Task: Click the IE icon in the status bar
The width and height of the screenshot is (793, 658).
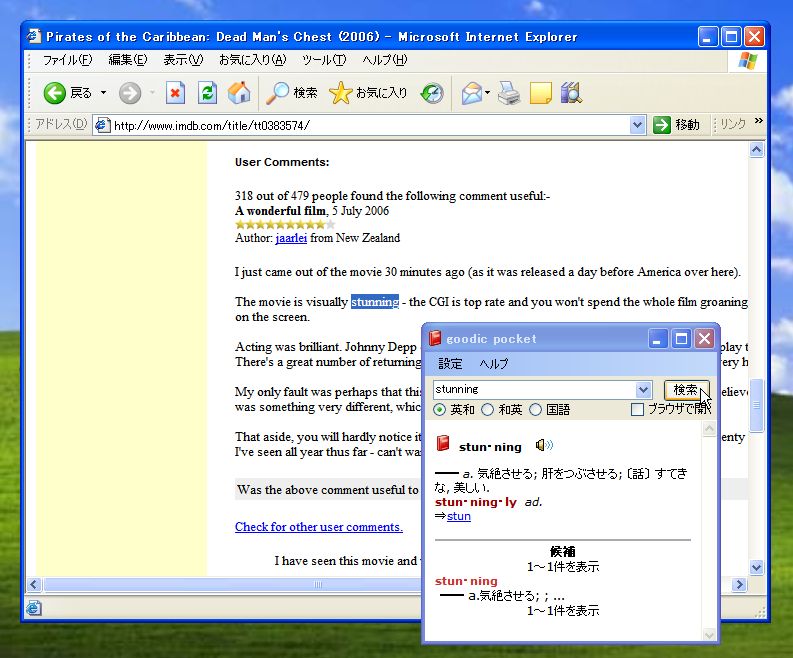Action: coord(34,608)
